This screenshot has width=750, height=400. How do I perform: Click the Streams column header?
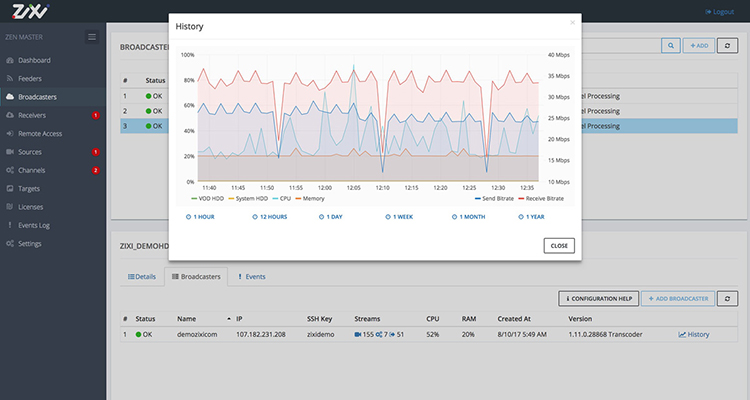367,319
